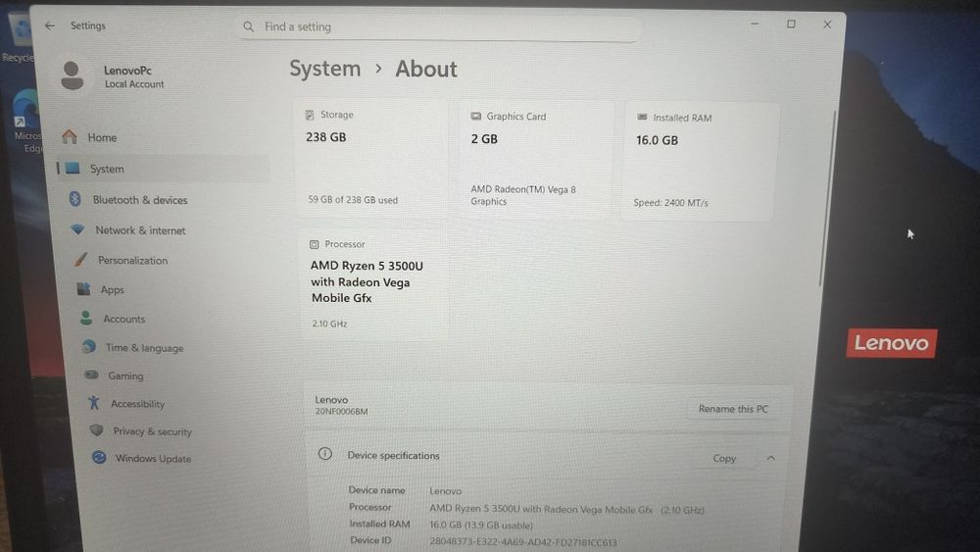Copy the device specifications
Screen dimensions: 980x552
724,458
